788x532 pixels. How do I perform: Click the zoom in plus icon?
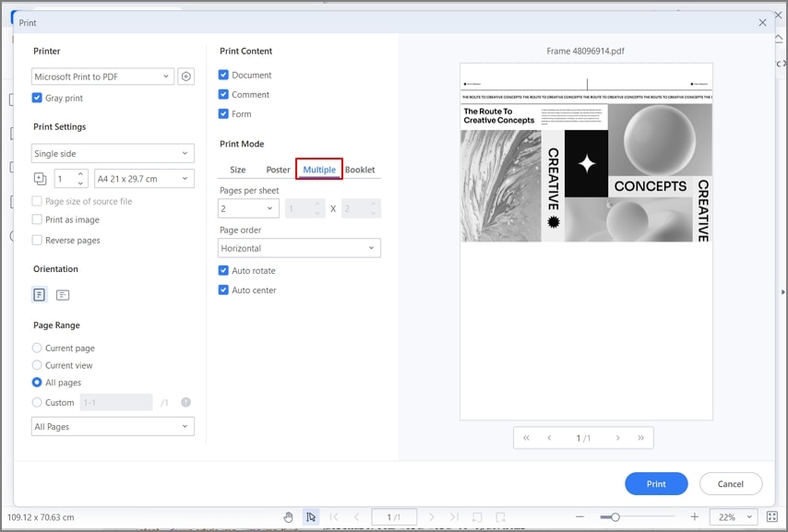[x=695, y=517]
